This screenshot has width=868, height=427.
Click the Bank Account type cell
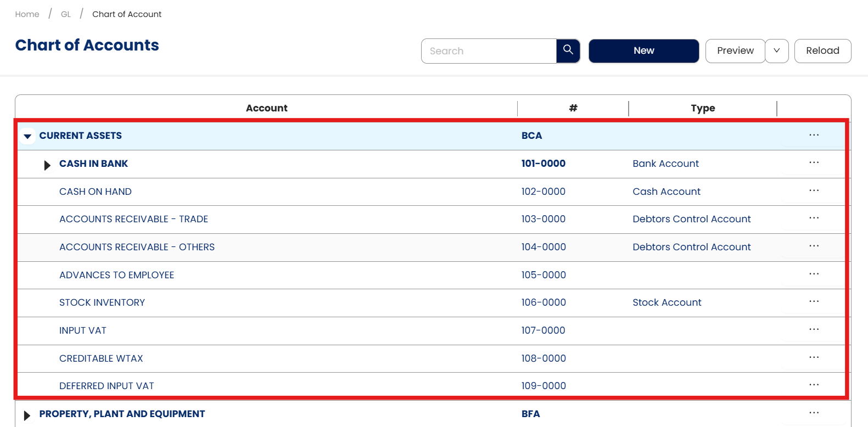[665, 164]
